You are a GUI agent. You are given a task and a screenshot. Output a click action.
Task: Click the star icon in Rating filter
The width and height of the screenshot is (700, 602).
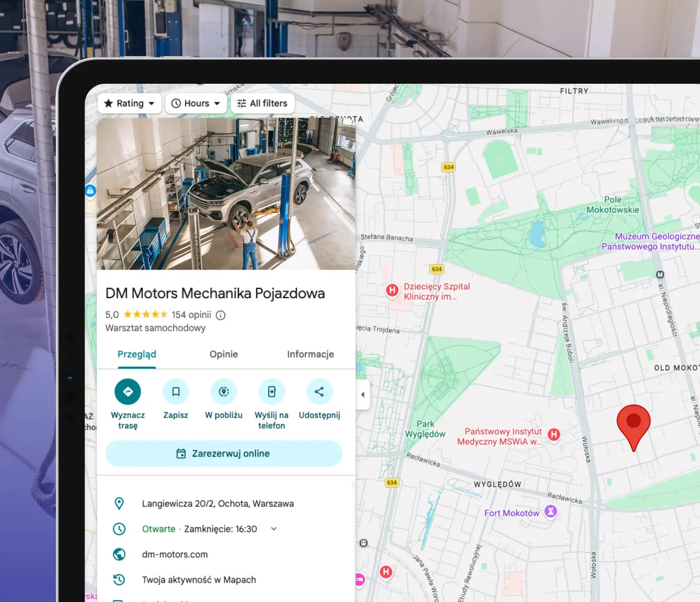(108, 104)
